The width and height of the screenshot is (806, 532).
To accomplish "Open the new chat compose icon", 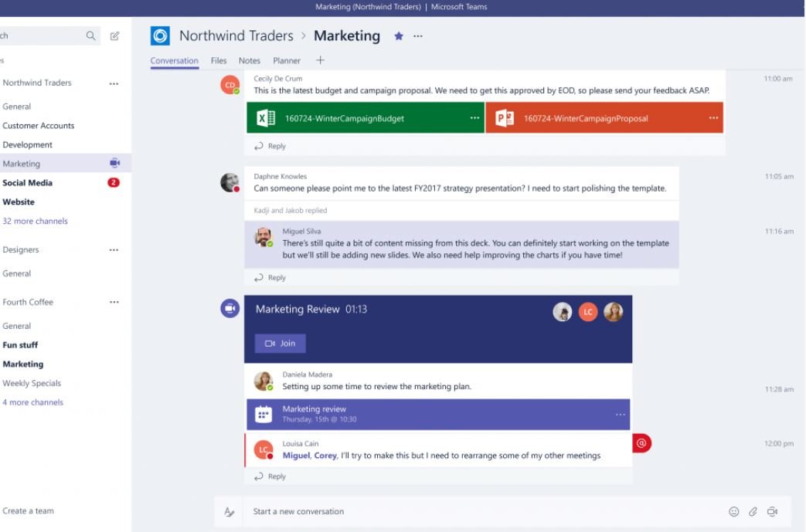I will tap(114, 36).
